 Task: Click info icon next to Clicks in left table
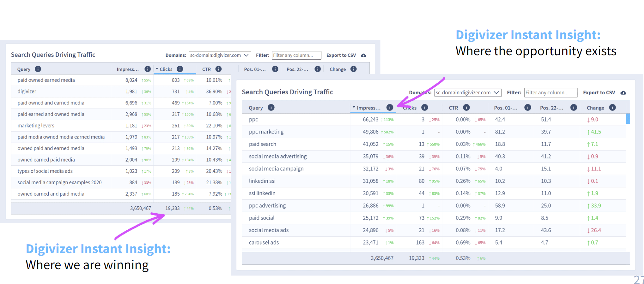[180, 69]
